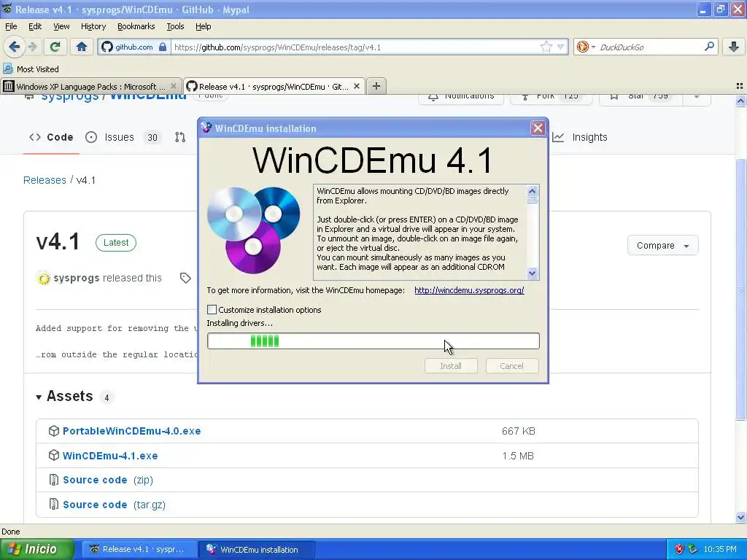
Task: Click the search magnifier icon
Action: pos(709,47)
